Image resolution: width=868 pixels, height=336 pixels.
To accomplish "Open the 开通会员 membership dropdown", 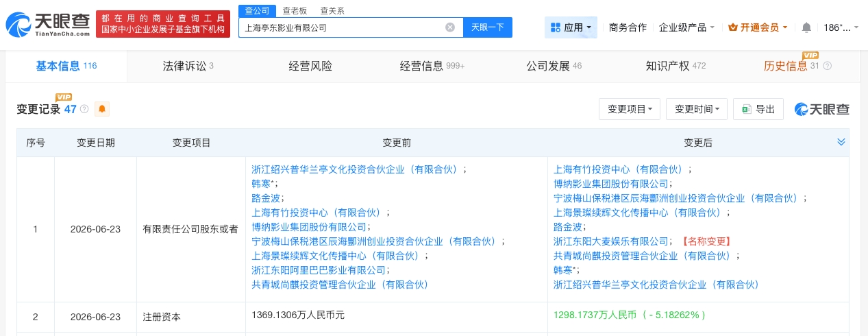I will click(x=758, y=27).
